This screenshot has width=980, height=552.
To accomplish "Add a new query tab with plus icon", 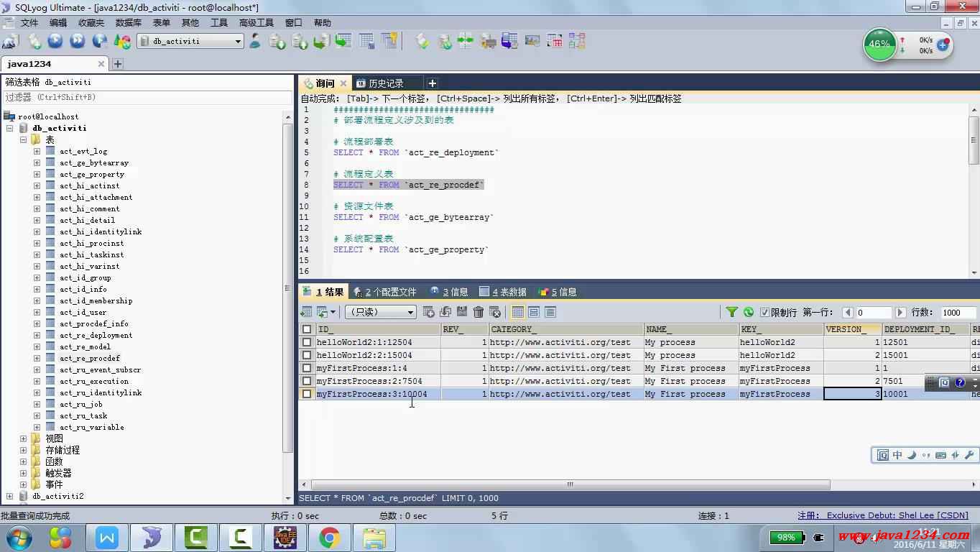I will (x=432, y=83).
